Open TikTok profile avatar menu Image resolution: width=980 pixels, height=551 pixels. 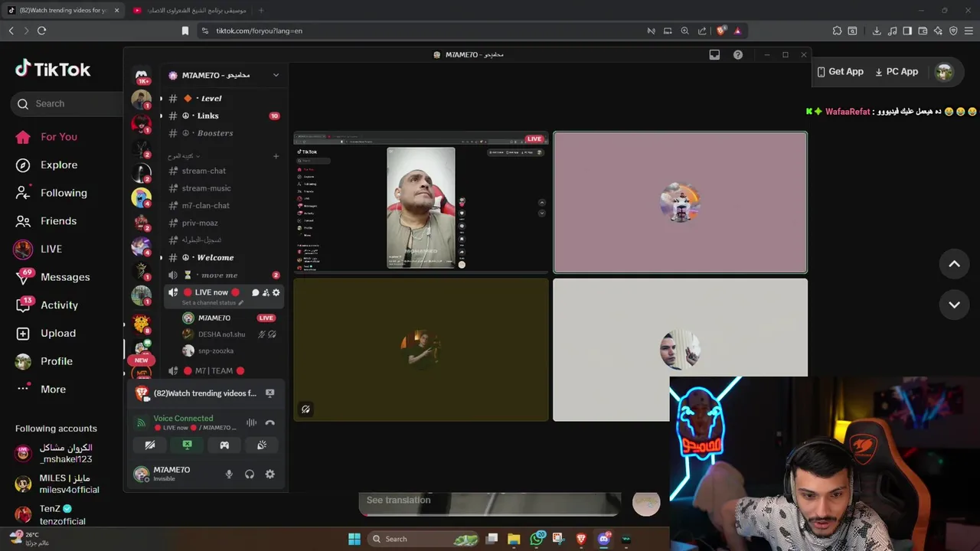click(x=944, y=72)
